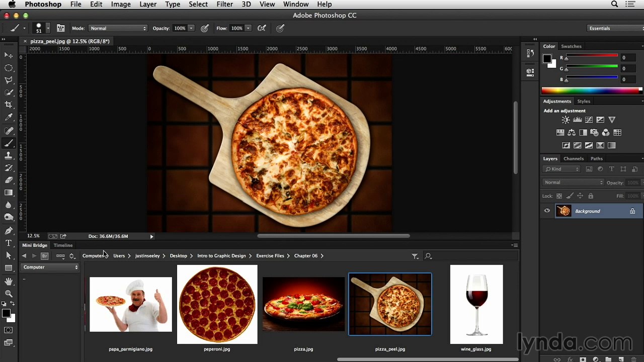Add a Brightness/Contrast adjustment

(x=566, y=120)
